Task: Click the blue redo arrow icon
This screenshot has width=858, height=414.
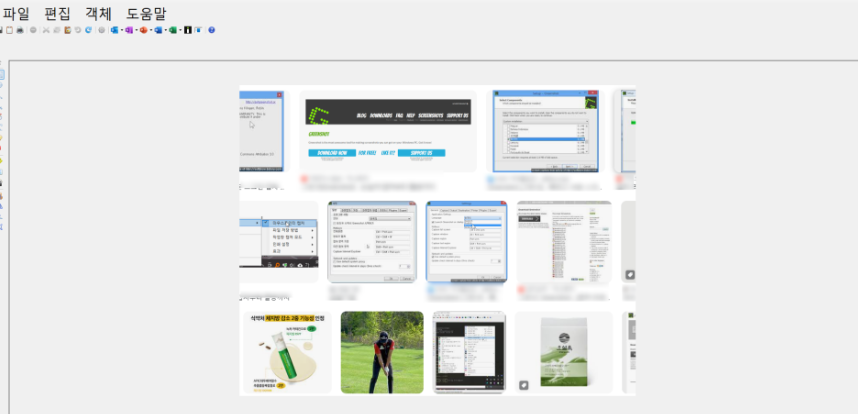Action: [x=88, y=30]
